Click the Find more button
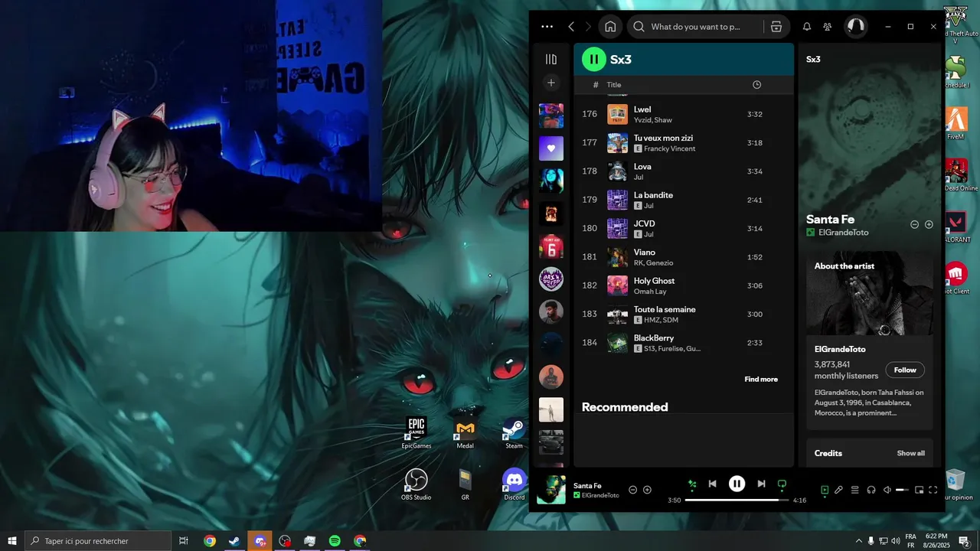980x551 pixels. [761, 379]
